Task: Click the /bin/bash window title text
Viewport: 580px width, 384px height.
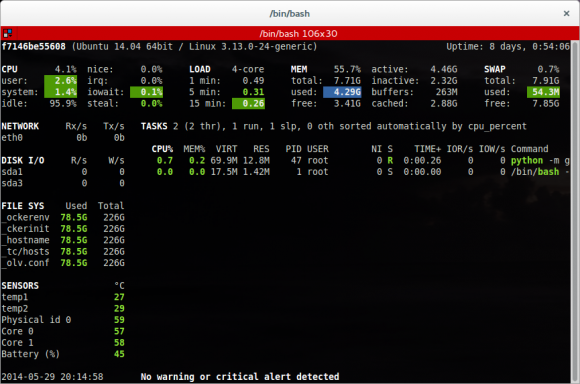Action: (x=290, y=14)
